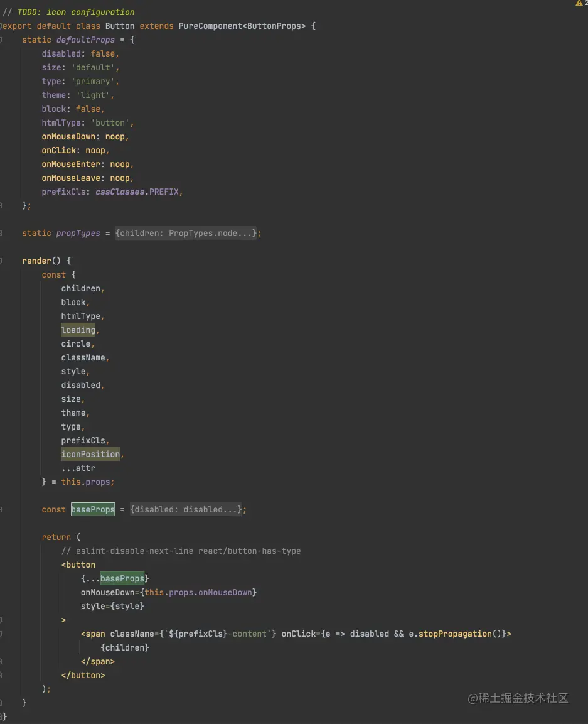Screen dimensions: 588x724
Task: Click the eslint-disable-next-line comment
Action: click(x=181, y=551)
